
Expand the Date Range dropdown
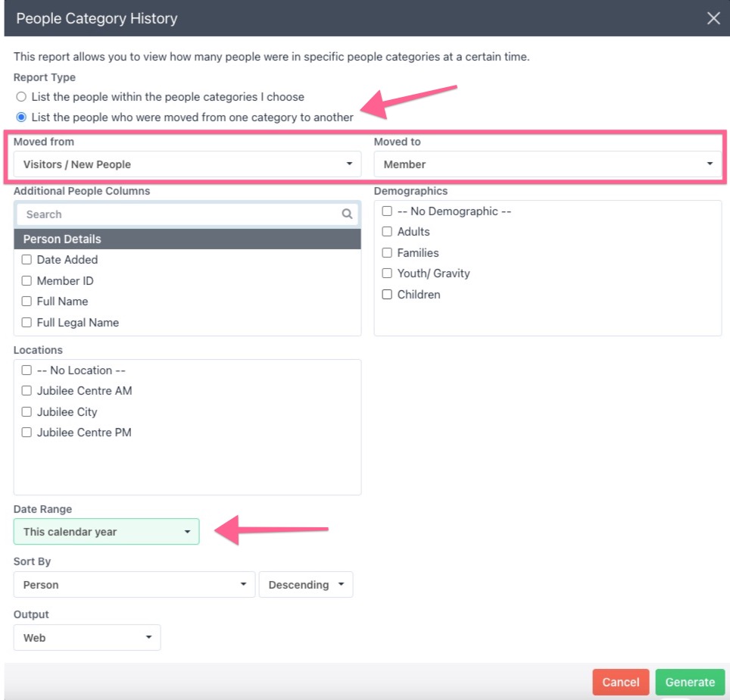click(106, 532)
